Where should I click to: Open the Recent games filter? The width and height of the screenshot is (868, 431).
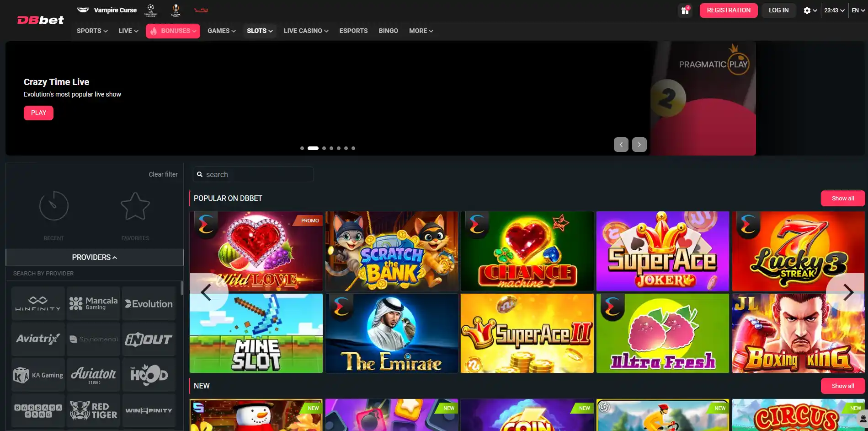pyautogui.click(x=54, y=215)
